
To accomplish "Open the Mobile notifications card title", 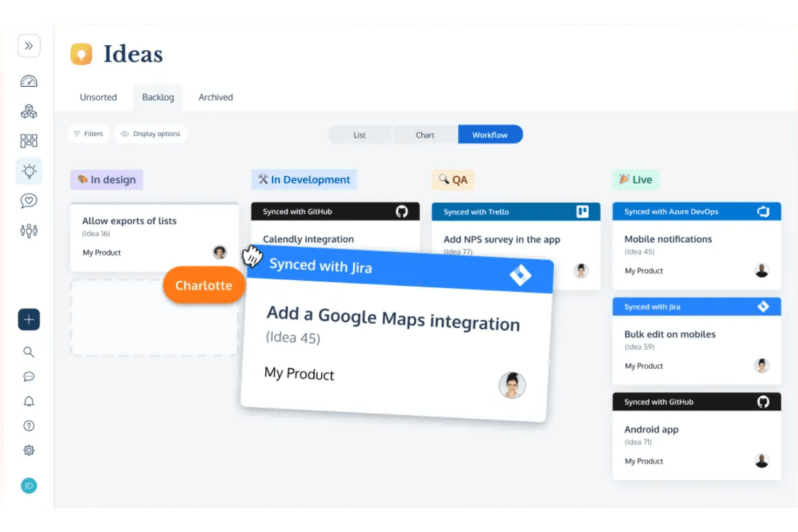I will click(x=668, y=239).
